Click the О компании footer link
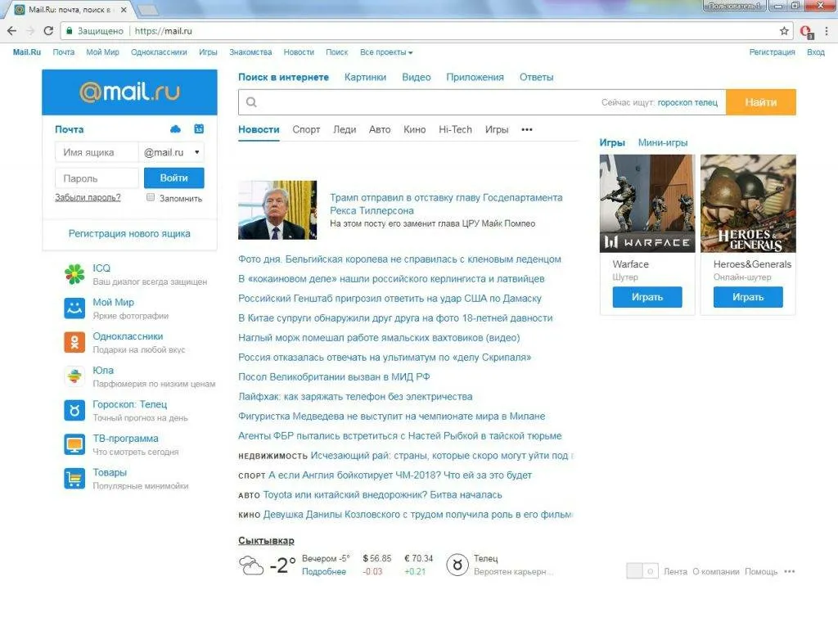The image size is (838, 644). pyautogui.click(x=716, y=571)
